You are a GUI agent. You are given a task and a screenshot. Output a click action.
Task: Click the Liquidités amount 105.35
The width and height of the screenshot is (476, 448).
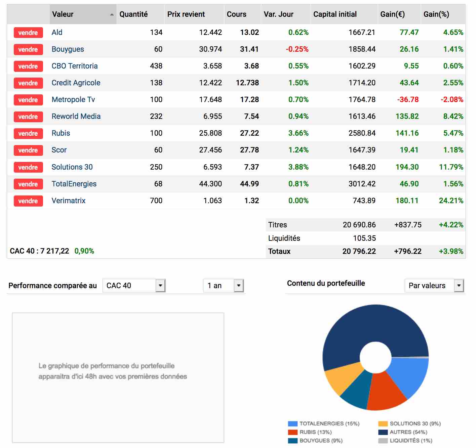pyautogui.click(x=364, y=238)
